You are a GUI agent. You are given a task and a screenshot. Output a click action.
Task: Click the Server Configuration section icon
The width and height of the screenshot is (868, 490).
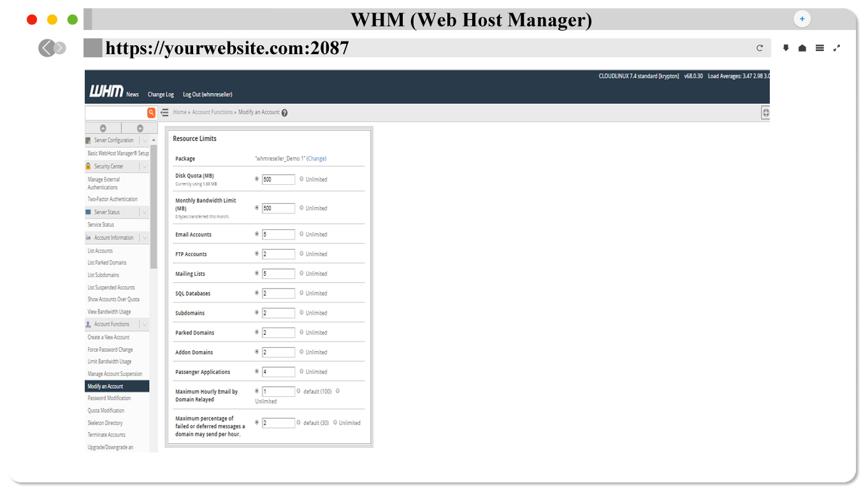89,140
